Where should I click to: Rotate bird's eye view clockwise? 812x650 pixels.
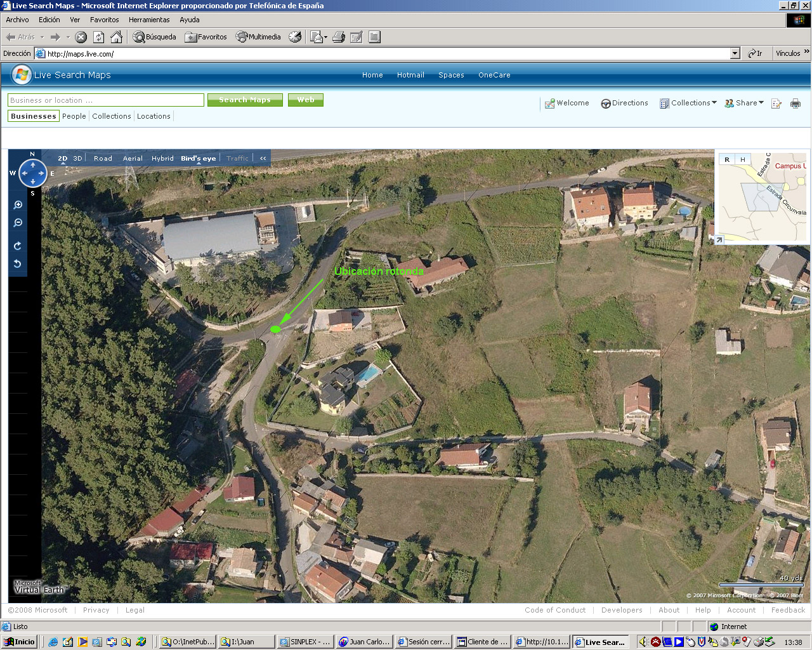tap(18, 246)
